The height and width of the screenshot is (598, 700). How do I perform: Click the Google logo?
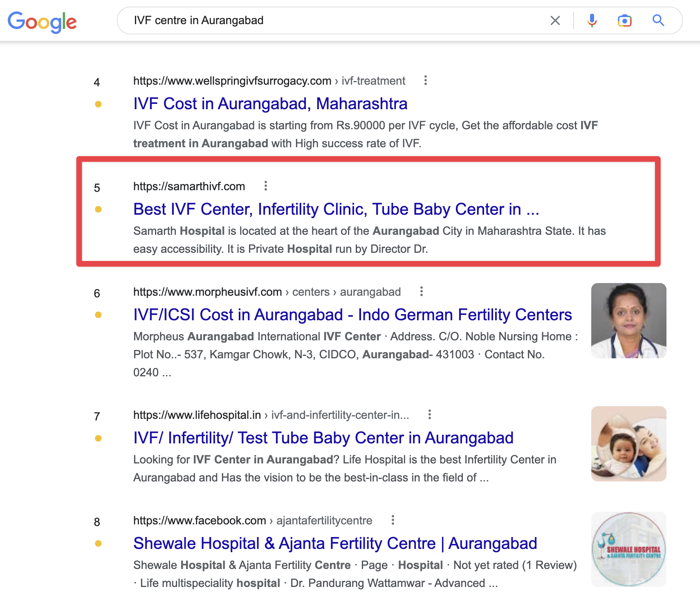click(x=42, y=22)
